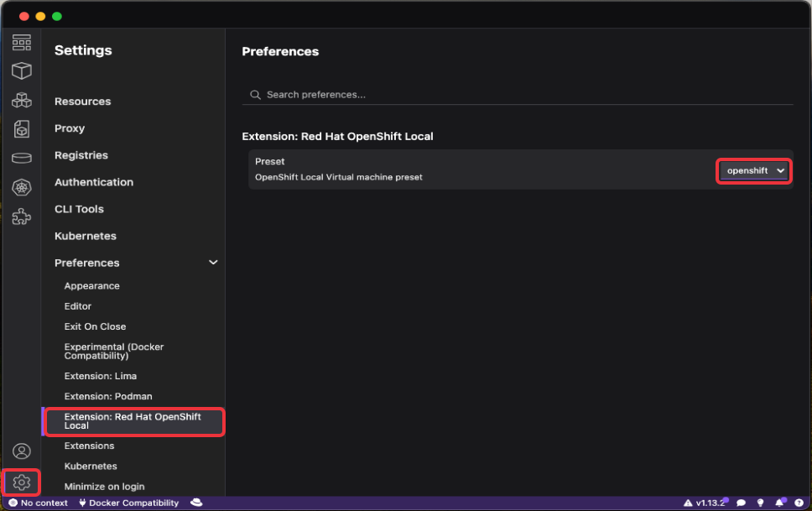Minimize the window with yellow button
Viewport: 812px width, 511px height.
[40, 17]
